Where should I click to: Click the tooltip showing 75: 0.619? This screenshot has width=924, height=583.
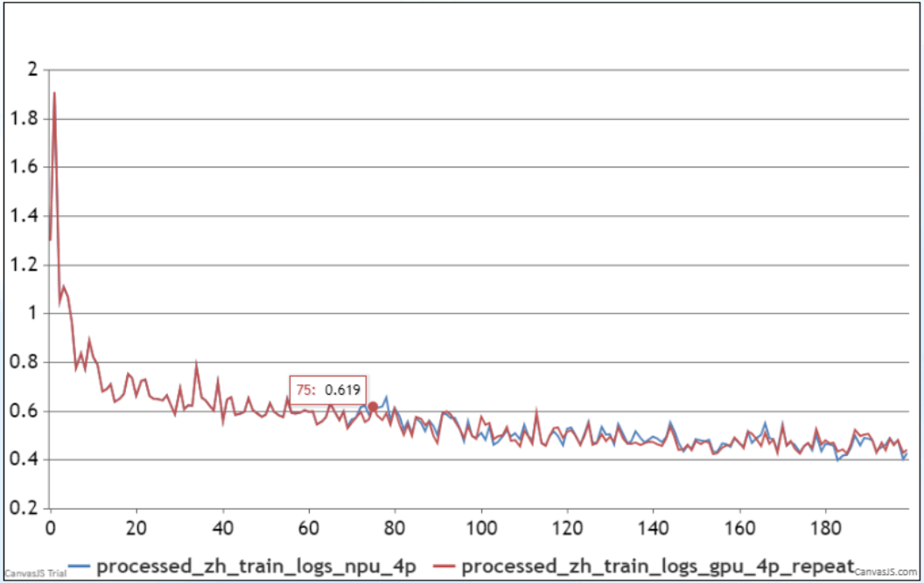click(x=328, y=390)
